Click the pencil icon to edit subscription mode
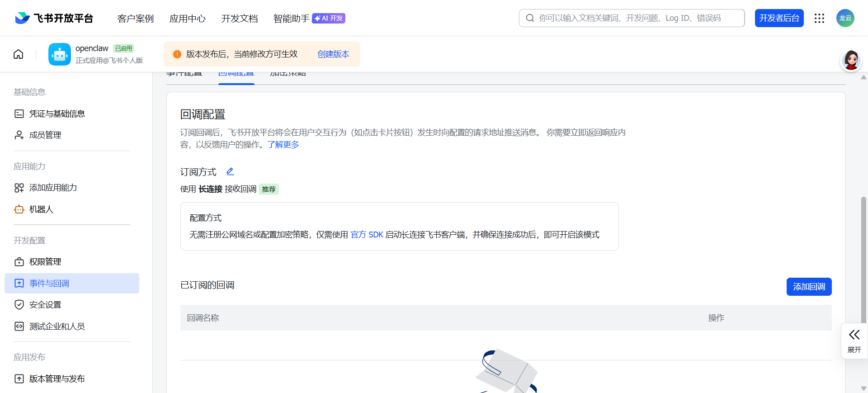Image resolution: width=868 pixels, height=393 pixels. coord(230,171)
